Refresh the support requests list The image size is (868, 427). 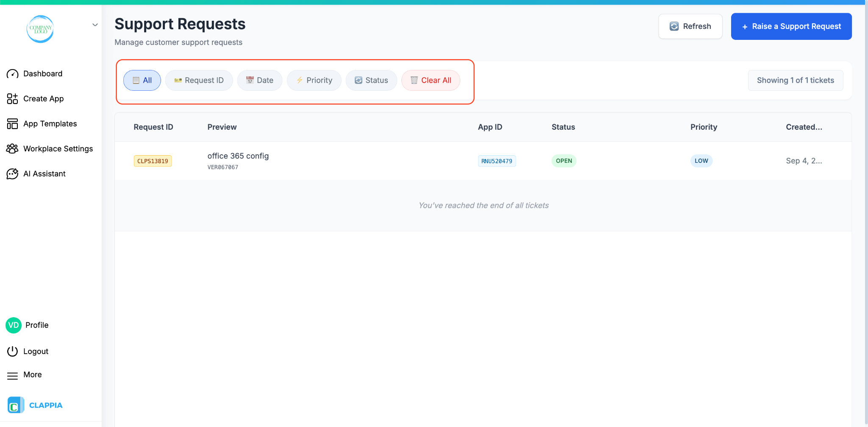(690, 26)
